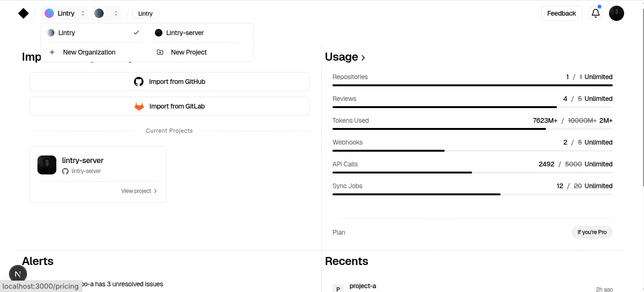The height and width of the screenshot is (292, 644).
Task: Click the GitHub icon in Import from GitHub
Action: click(138, 82)
